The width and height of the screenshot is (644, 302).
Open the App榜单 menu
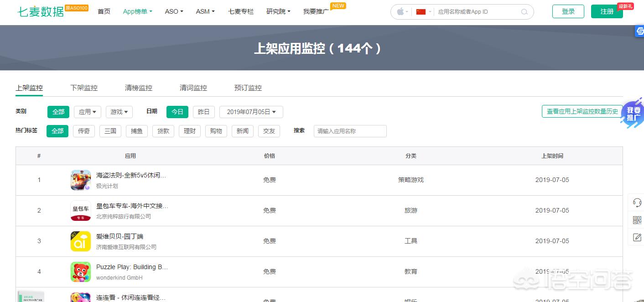point(138,11)
